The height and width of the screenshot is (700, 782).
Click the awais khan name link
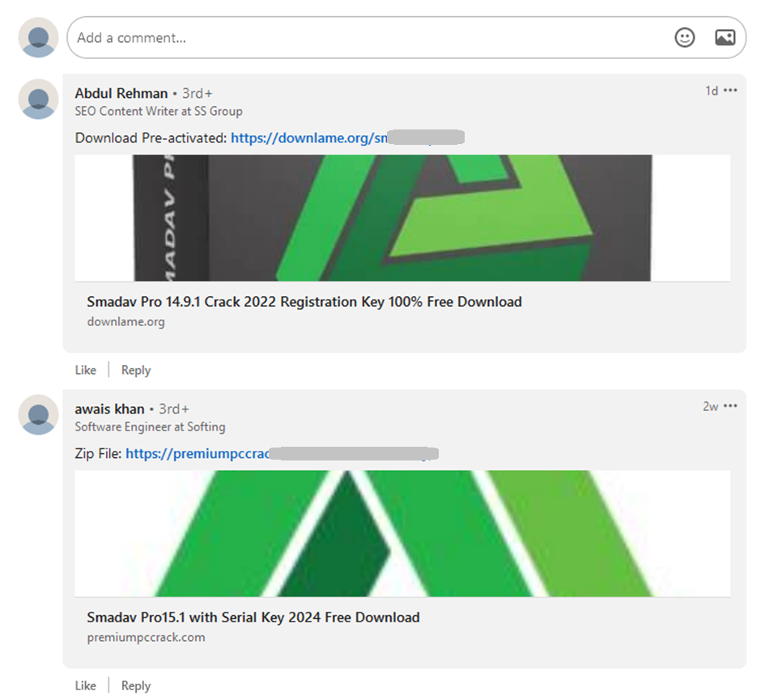110,409
